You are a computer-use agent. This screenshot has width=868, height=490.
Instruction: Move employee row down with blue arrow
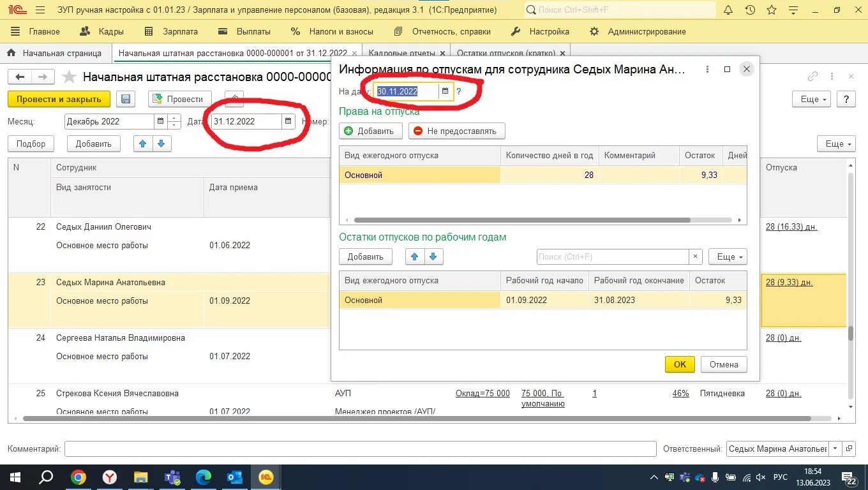tap(161, 144)
